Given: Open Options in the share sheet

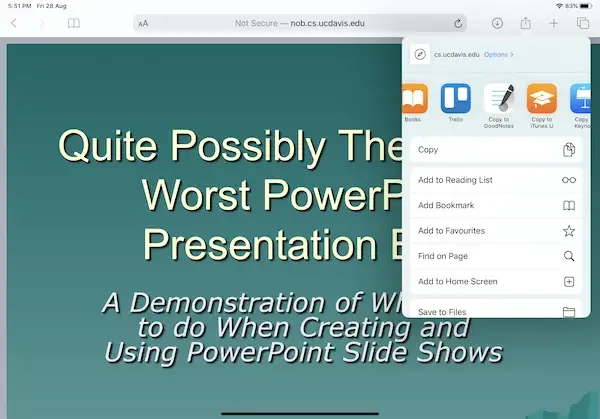Looking at the screenshot, I should (499, 55).
